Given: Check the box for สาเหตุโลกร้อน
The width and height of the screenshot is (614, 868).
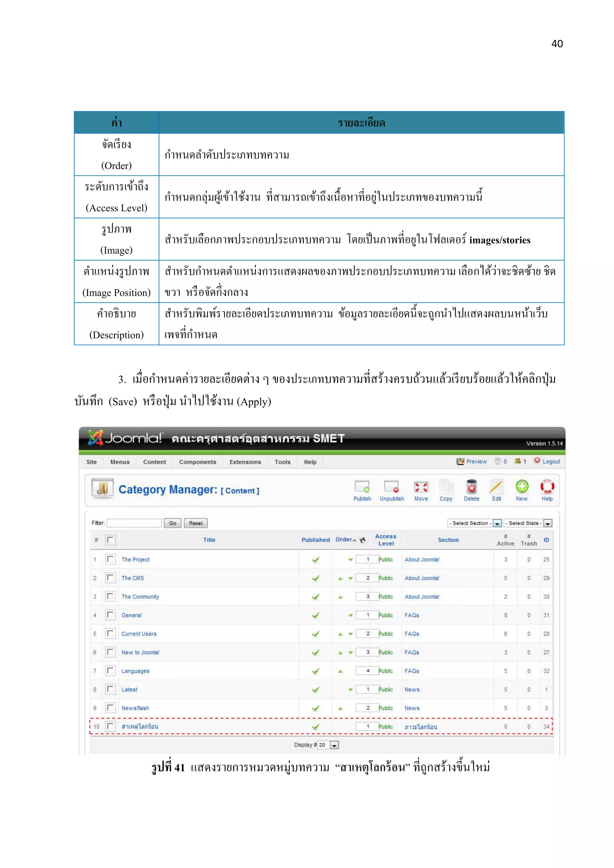Looking at the screenshot, I should pyautogui.click(x=110, y=726).
